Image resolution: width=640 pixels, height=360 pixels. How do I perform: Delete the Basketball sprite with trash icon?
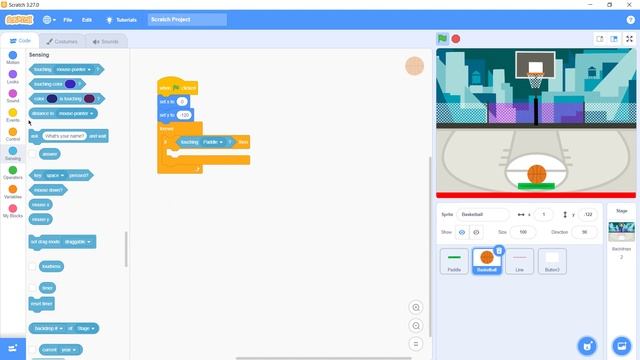point(499,251)
